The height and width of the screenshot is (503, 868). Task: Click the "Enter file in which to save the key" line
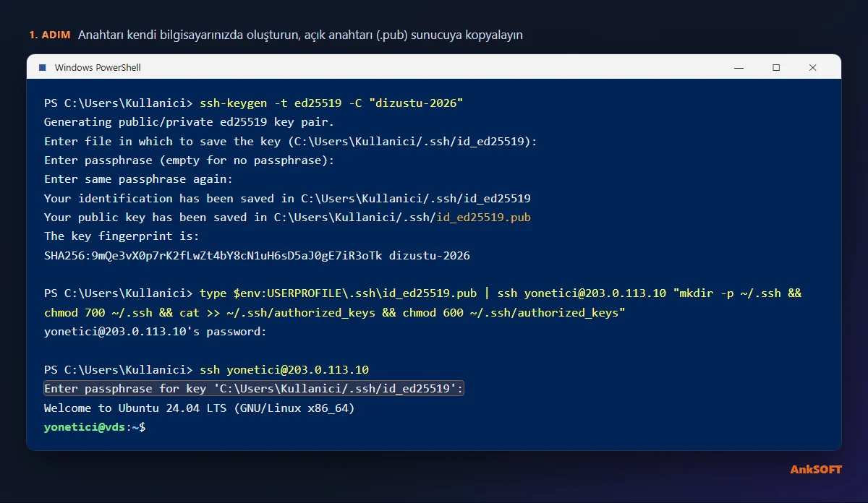coord(291,142)
